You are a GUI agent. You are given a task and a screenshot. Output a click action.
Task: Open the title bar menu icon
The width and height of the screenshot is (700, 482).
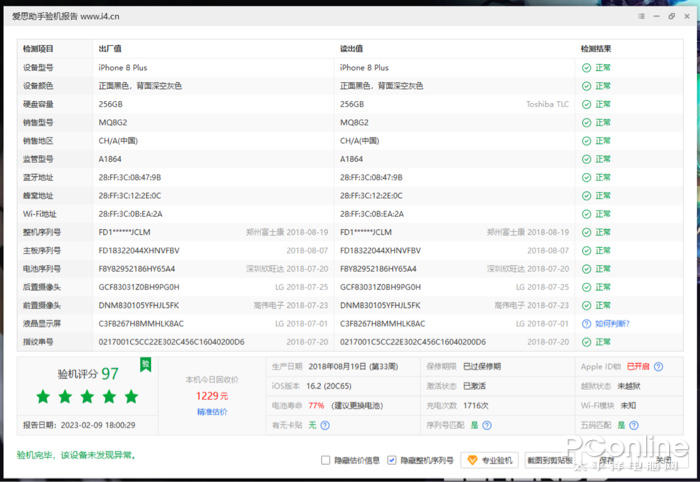pos(642,16)
